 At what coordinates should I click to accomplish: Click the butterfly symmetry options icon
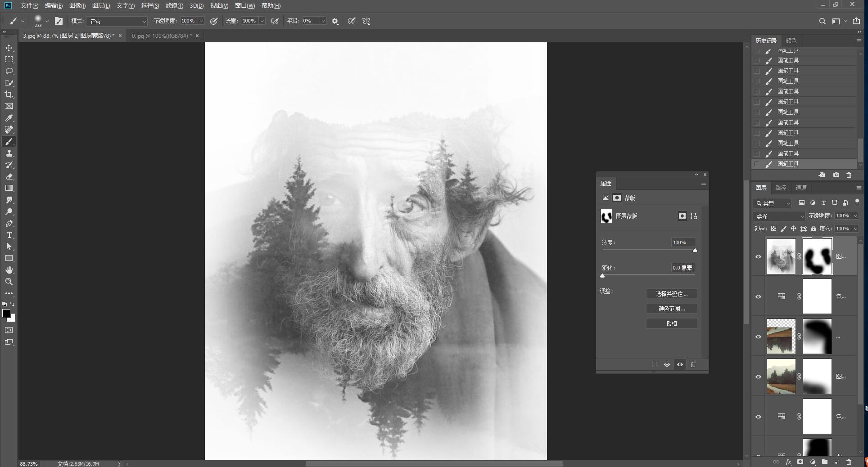point(366,21)
